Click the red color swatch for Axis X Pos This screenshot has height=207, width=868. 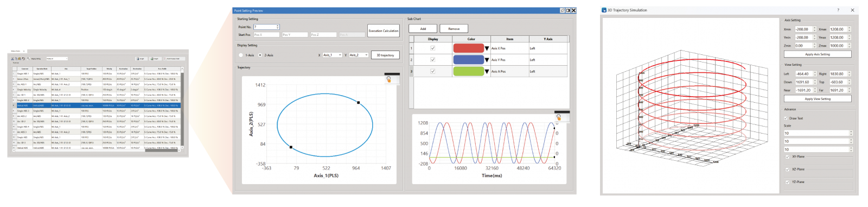coord(468,48)
